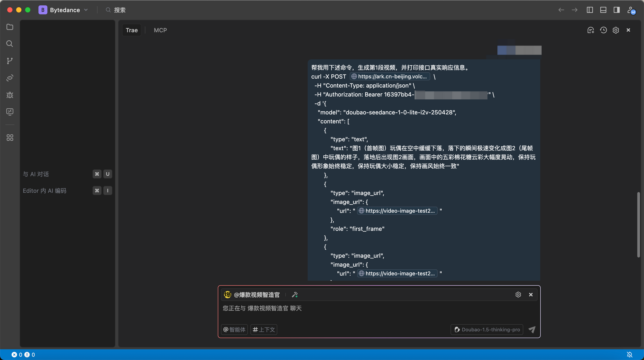Click the warnings count in status bar
The image size is (644, 360).
coord(30,354)
